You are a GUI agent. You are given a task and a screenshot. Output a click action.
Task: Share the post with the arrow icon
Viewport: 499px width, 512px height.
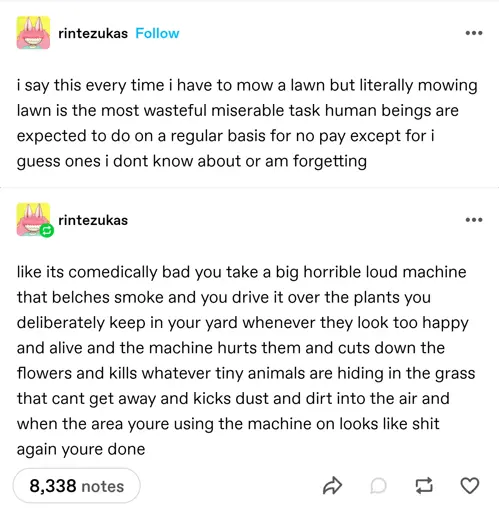(332, 486)
